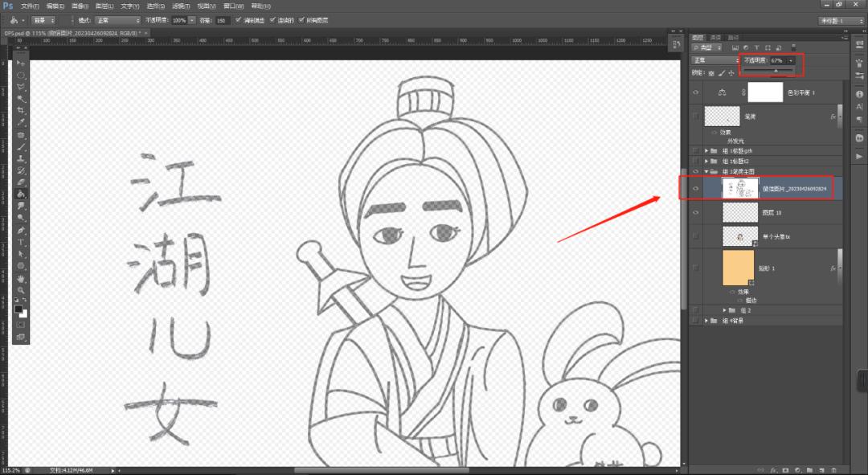868x475 pixels.
Task: Select the Zoom tool in the toolbox
Action: pyautogui.click(x=21, y=289)
